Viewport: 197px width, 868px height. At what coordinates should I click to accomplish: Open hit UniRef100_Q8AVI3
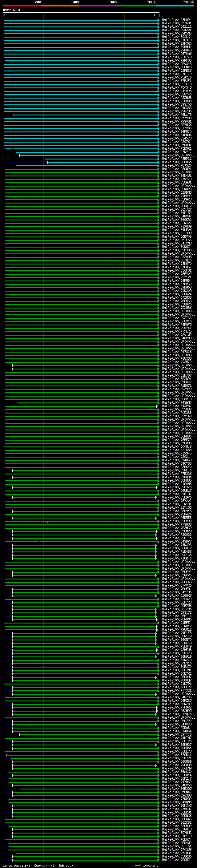point(176,399)
